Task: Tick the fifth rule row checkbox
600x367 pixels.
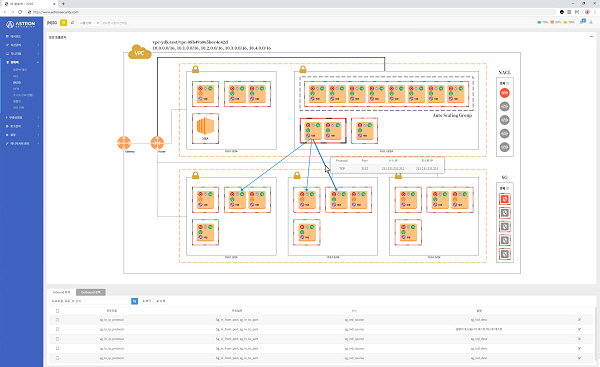Action: point(57,358)
